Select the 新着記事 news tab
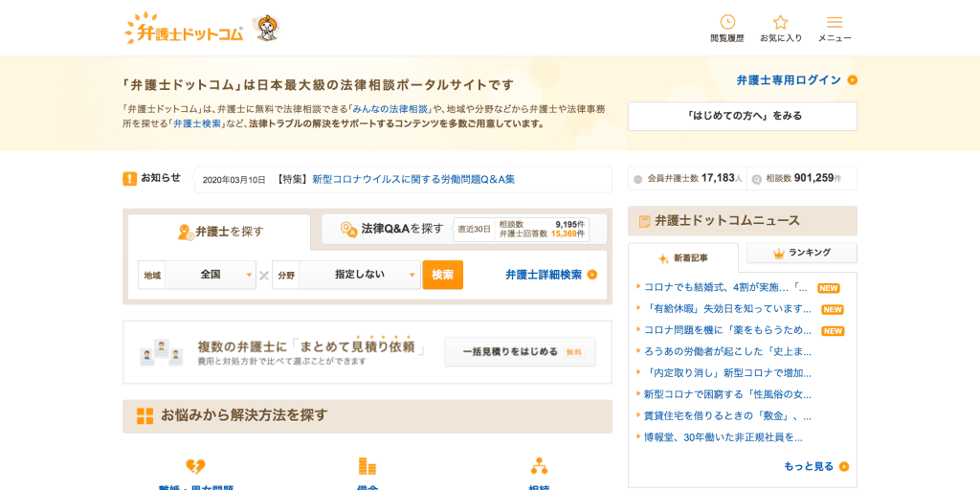The height and width of the screenshot is (490, 980). 683,257
